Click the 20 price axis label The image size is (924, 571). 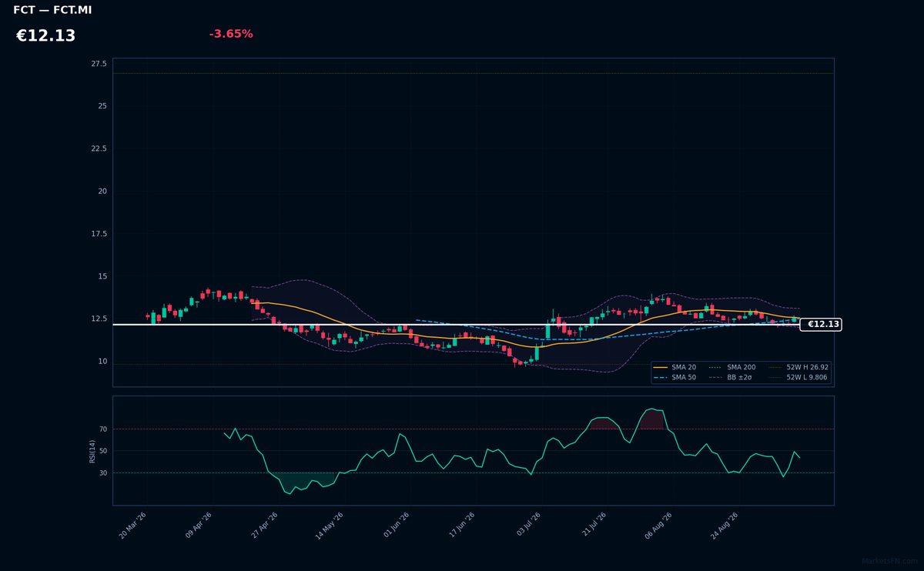[102, 191]
